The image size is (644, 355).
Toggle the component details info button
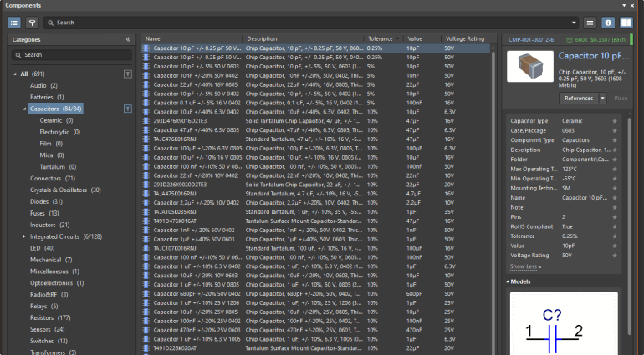(608, 23)
